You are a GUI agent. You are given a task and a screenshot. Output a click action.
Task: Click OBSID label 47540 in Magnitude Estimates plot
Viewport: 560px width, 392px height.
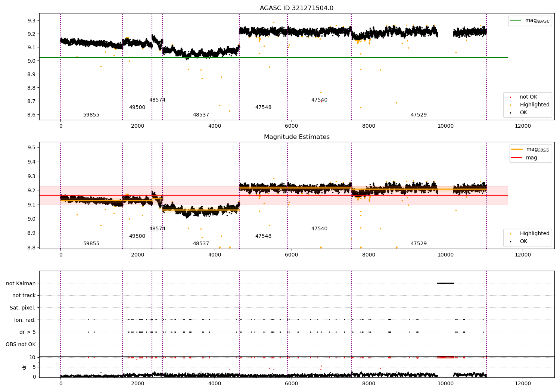coord(319,229)
